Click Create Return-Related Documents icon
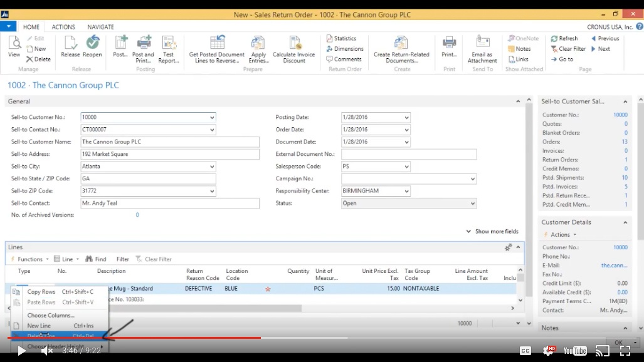 pyautogui.click(x=401, y=49)
